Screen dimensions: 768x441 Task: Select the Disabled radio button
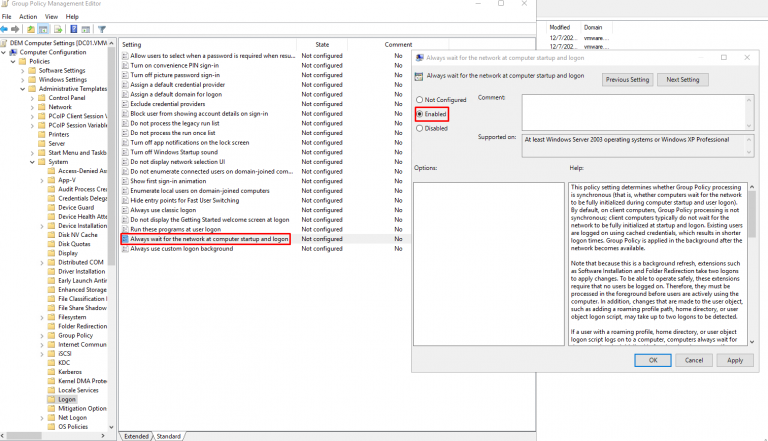pos(419,128)
